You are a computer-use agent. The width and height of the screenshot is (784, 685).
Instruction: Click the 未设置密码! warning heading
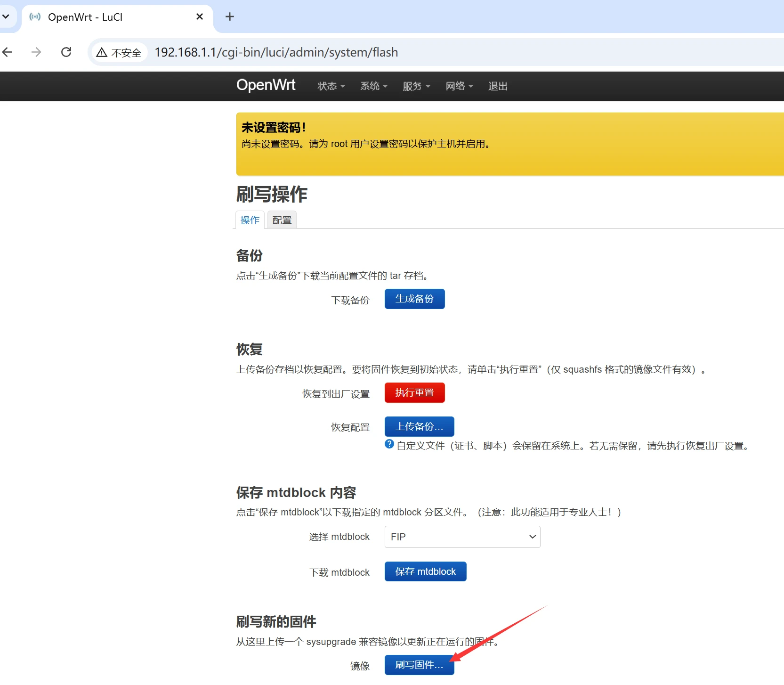(x=274, y=127)
